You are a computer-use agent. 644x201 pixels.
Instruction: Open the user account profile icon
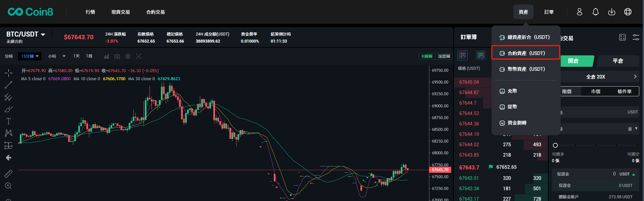tap(579, 12)
